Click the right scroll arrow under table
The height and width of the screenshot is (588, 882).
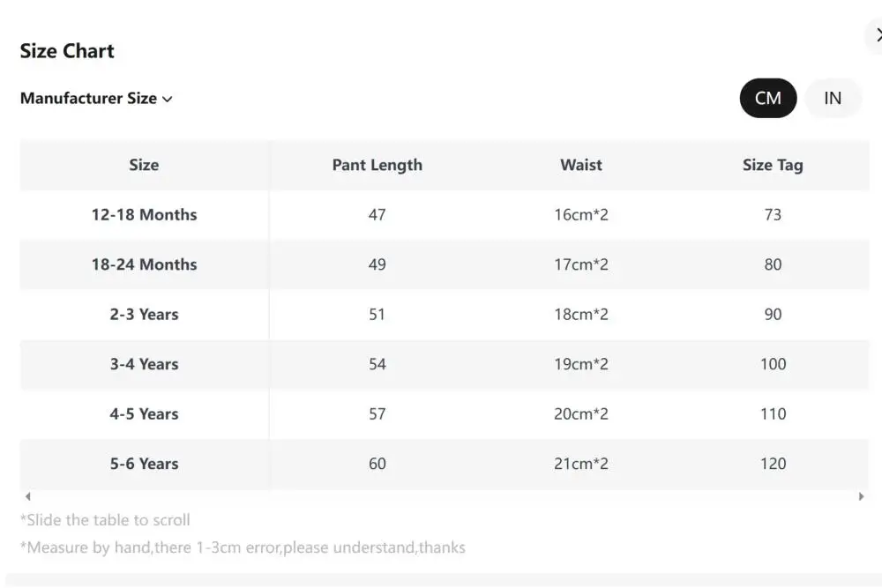tap(861, 496)
